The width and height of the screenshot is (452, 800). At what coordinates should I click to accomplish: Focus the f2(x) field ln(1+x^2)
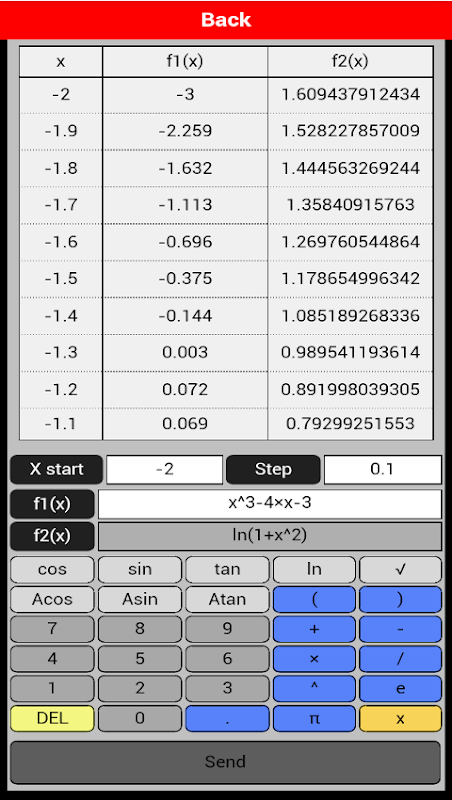270,536
